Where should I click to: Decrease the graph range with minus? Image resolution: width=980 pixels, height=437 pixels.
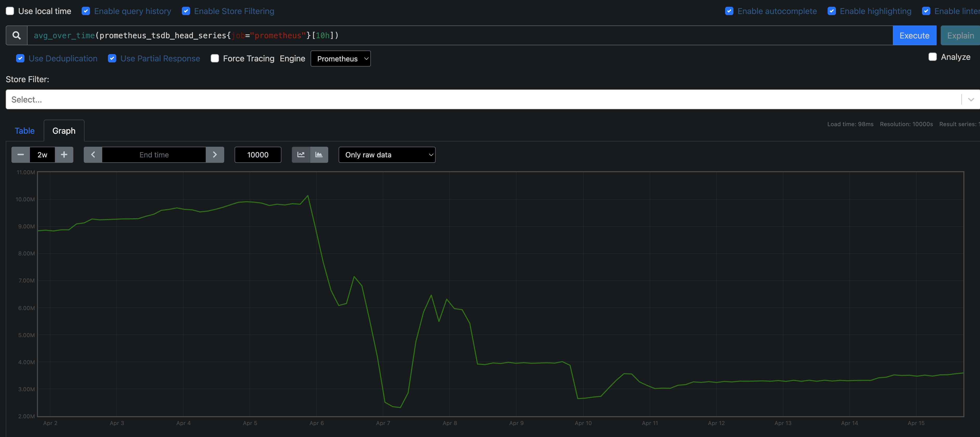tap(21, 155)
